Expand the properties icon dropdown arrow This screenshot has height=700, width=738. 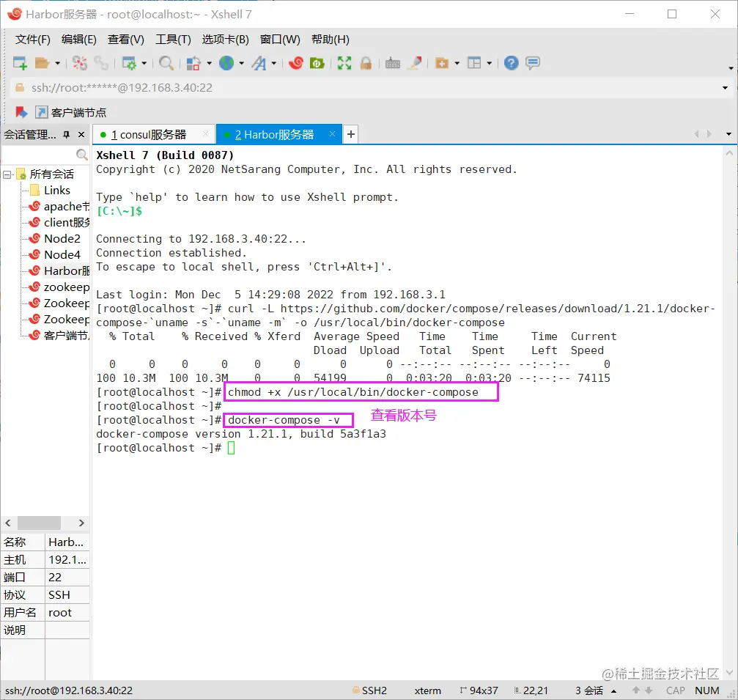point(144,63)
